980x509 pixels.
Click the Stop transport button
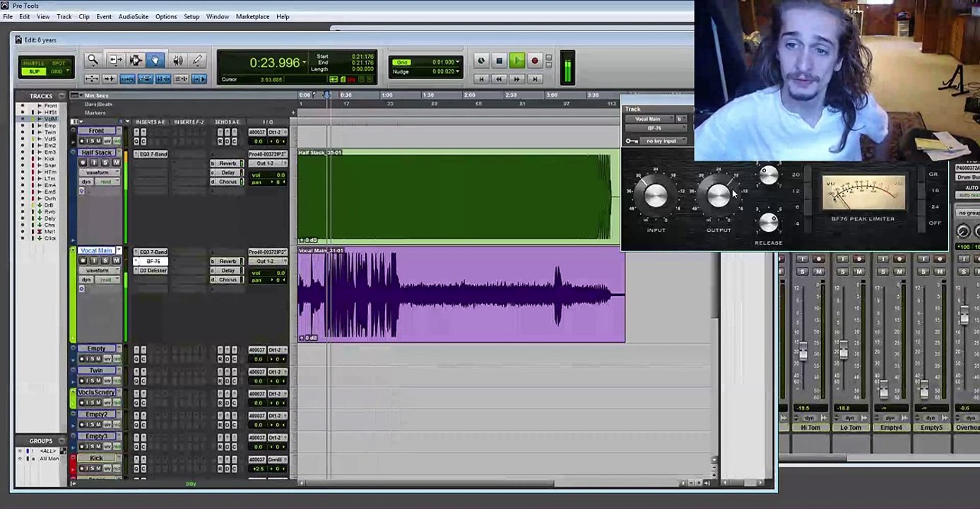(499, 62)
